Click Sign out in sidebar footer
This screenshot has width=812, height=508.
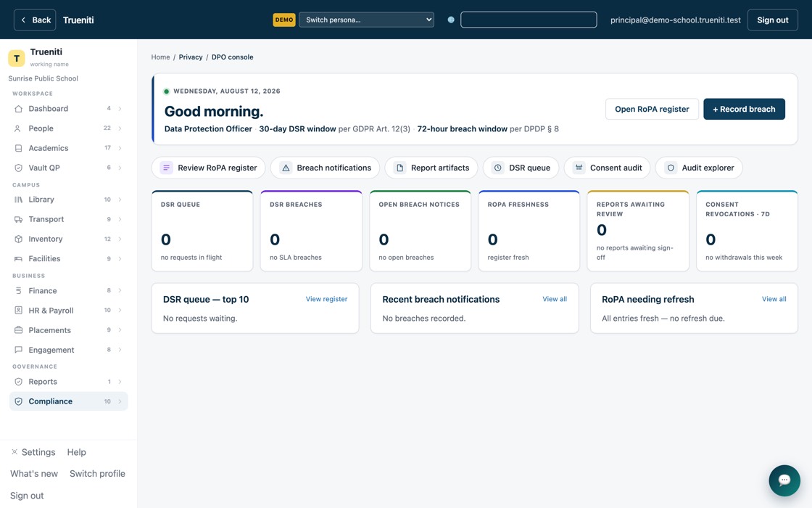(x=27, y=496)
